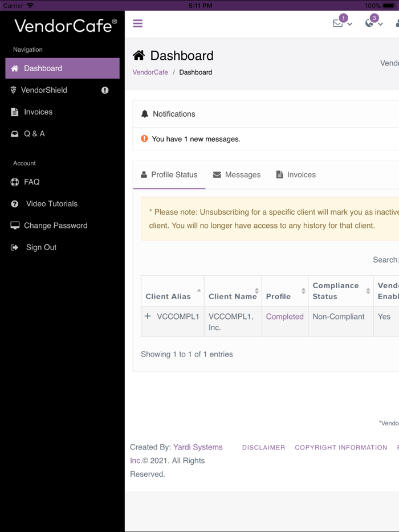This screenshot has width=399, height=532.
Task: Open Invoices in the sidebar navigation
Action: pyautogui.click(x=63, y=112)
